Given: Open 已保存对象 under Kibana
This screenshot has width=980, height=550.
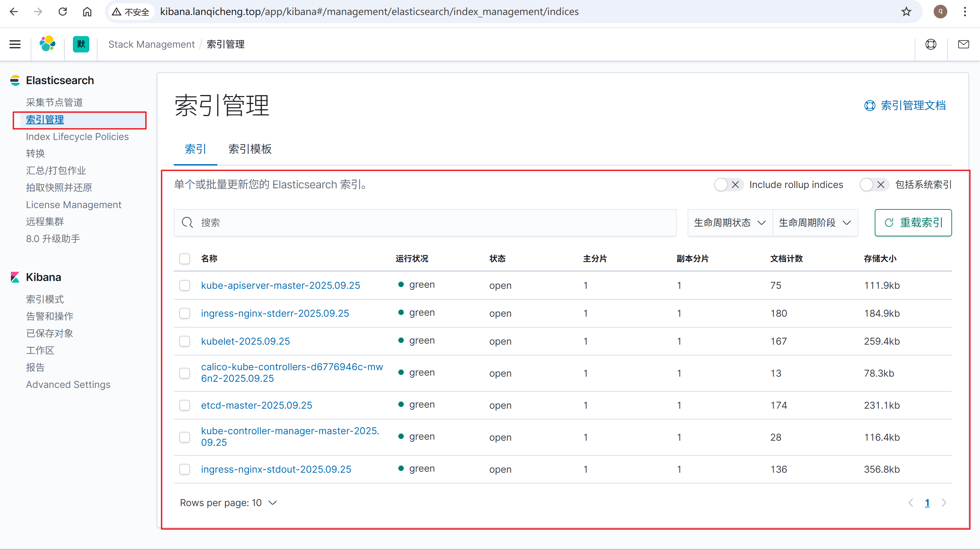Looking at the screenshot, I should (49, 333).
